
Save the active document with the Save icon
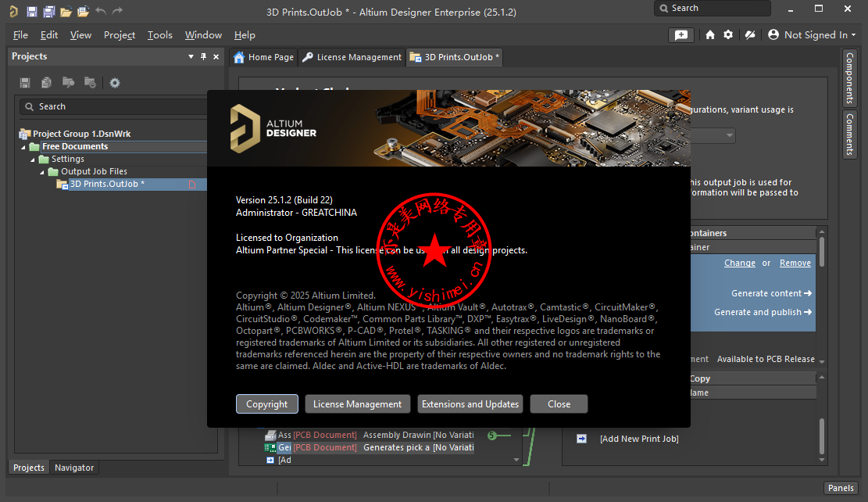point(31,11)
